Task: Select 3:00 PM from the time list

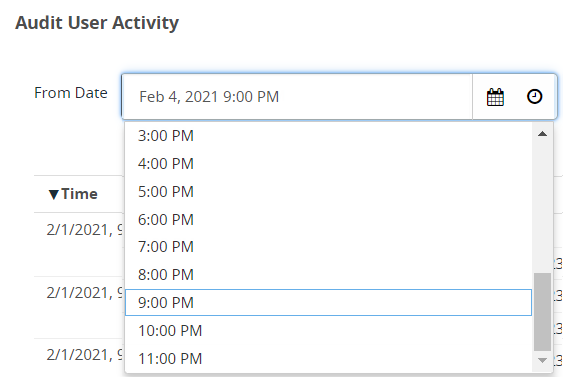Action: pos(328,136)
